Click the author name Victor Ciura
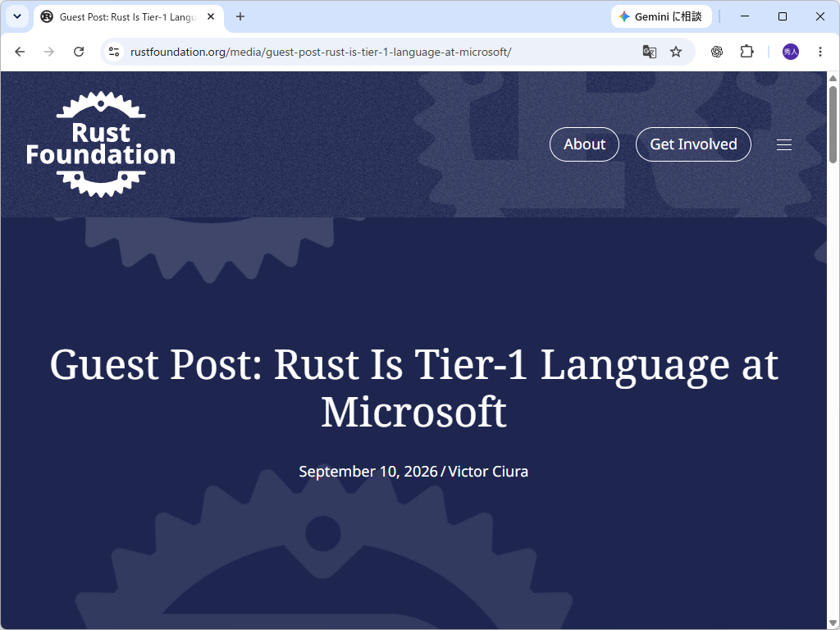The width and height of the screenshot is (840, 630). 488,472
